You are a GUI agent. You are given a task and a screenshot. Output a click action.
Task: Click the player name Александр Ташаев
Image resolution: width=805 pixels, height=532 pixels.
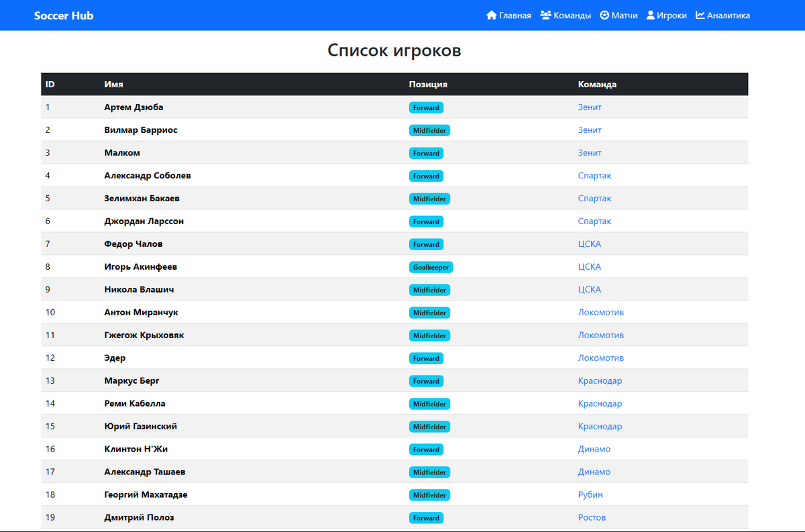point(146,472)
